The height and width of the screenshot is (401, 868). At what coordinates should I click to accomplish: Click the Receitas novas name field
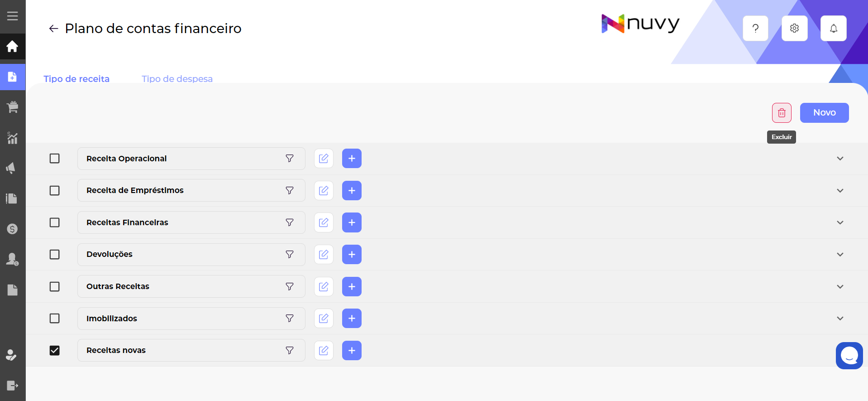[x=181, y=350]
